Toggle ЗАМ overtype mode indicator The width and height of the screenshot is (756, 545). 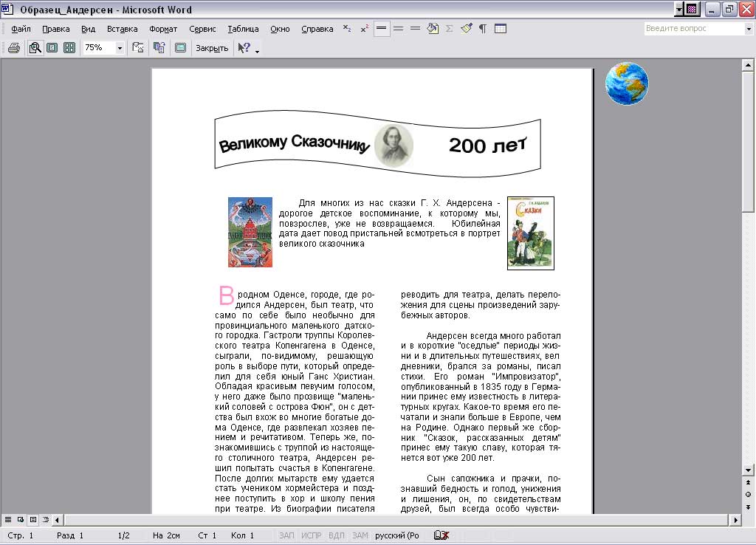360,535
